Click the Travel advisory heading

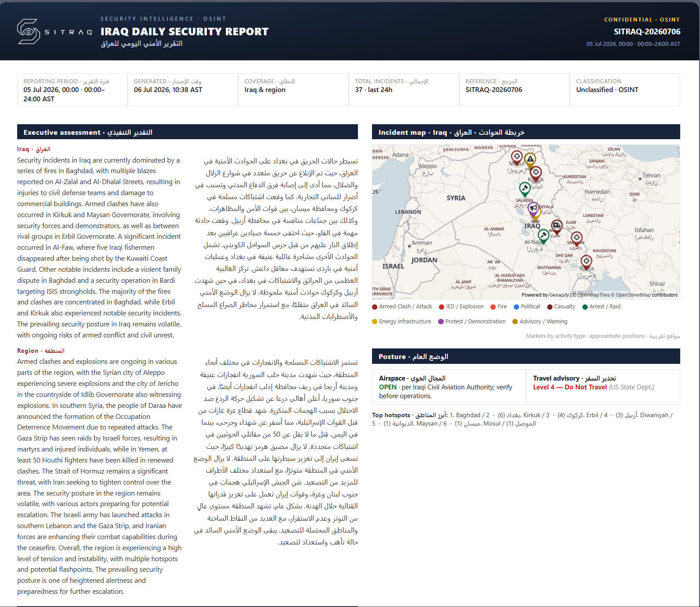coord(575,378)
